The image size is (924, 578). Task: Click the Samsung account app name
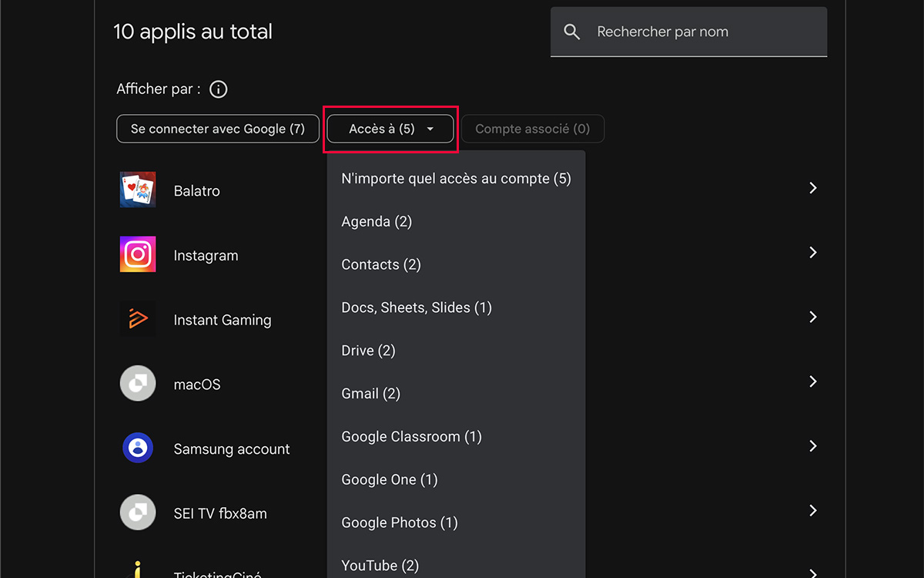(232, 449)
